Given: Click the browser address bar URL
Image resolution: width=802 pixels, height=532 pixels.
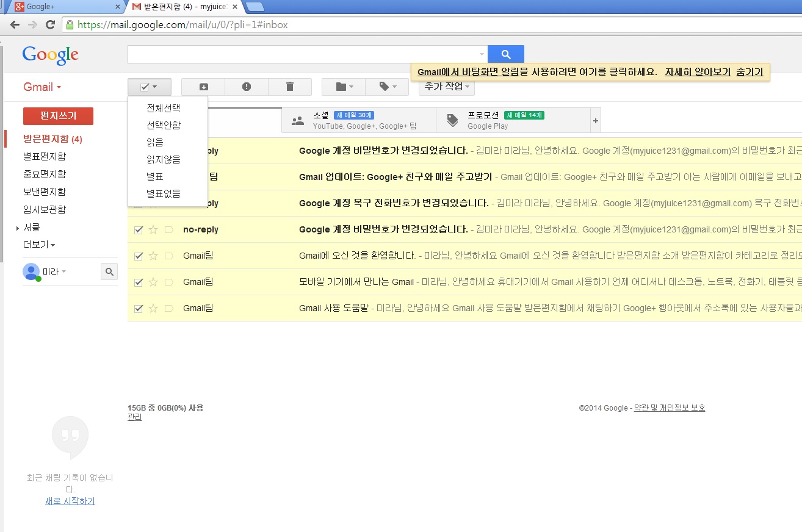Looking at the screenshot, I should (183, 25).
